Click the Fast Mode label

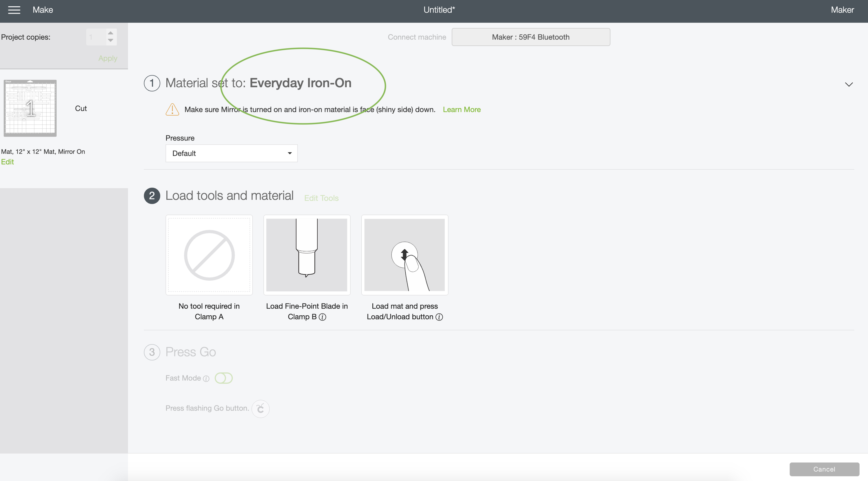click(183, 378)
